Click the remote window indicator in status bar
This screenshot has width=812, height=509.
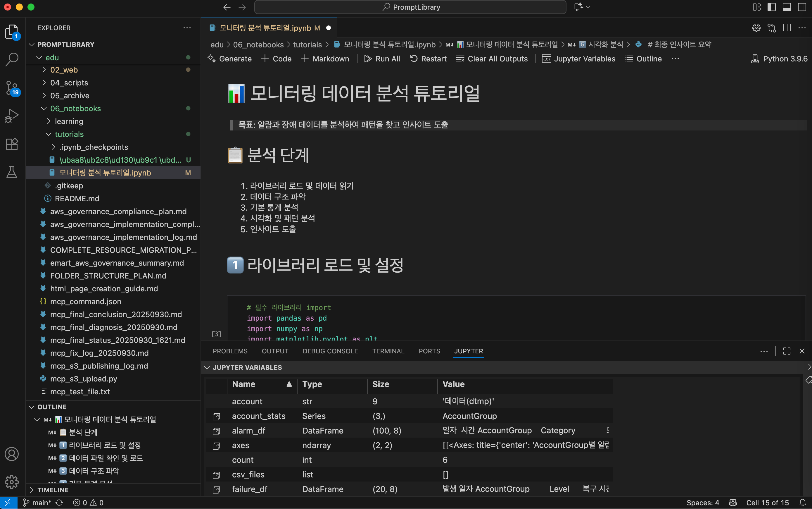click(x=8, y=503)
